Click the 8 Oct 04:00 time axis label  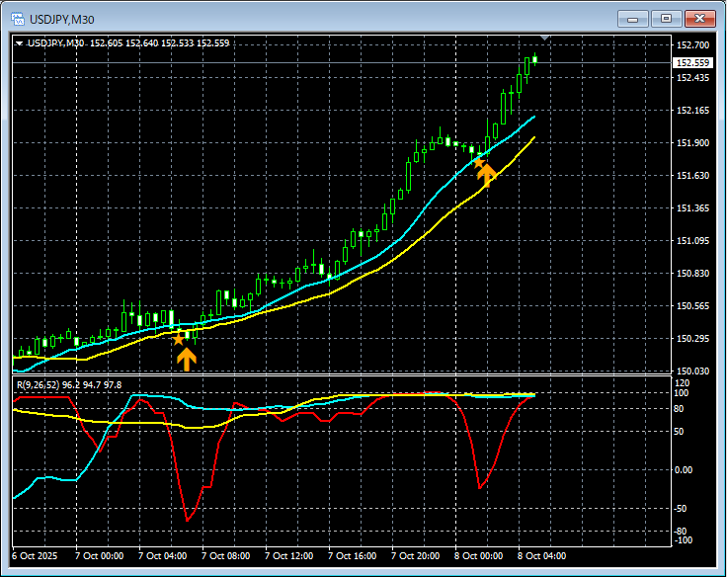[542, 556]
